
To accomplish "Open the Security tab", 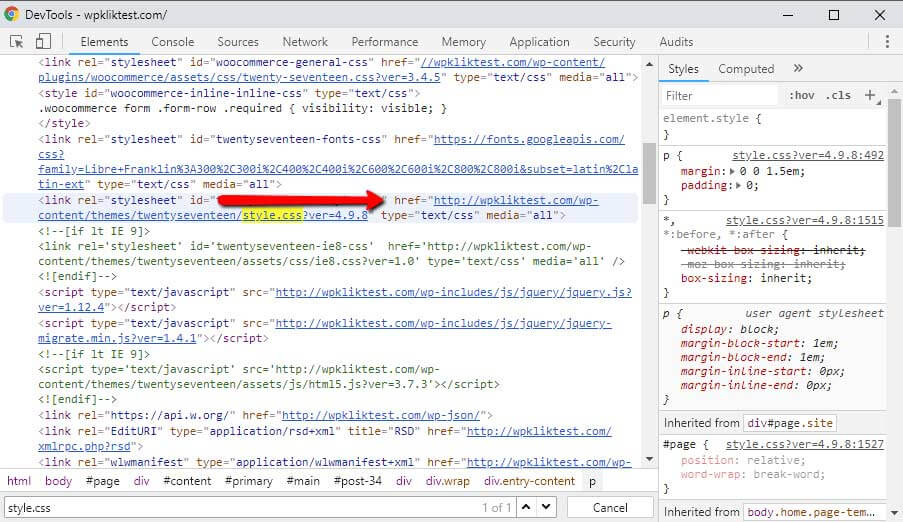I will (x=614, y=41).
